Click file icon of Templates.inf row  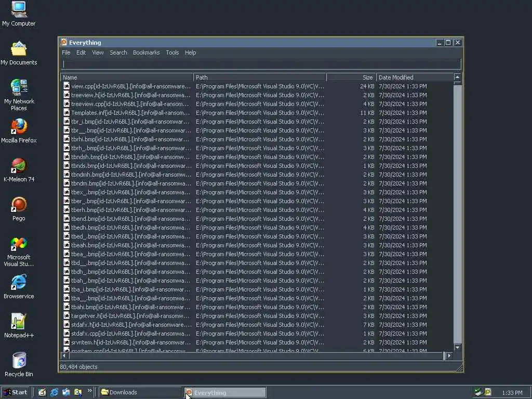pyautogui.click(x=67, y=113)
